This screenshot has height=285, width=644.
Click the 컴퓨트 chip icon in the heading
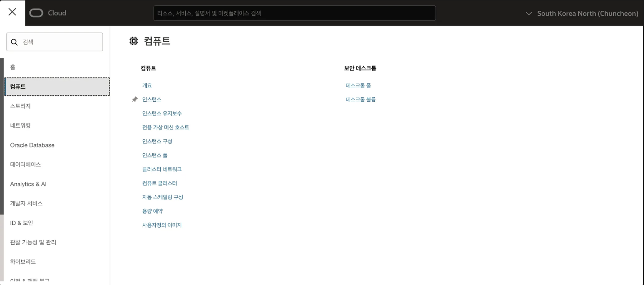pos(134,41)
